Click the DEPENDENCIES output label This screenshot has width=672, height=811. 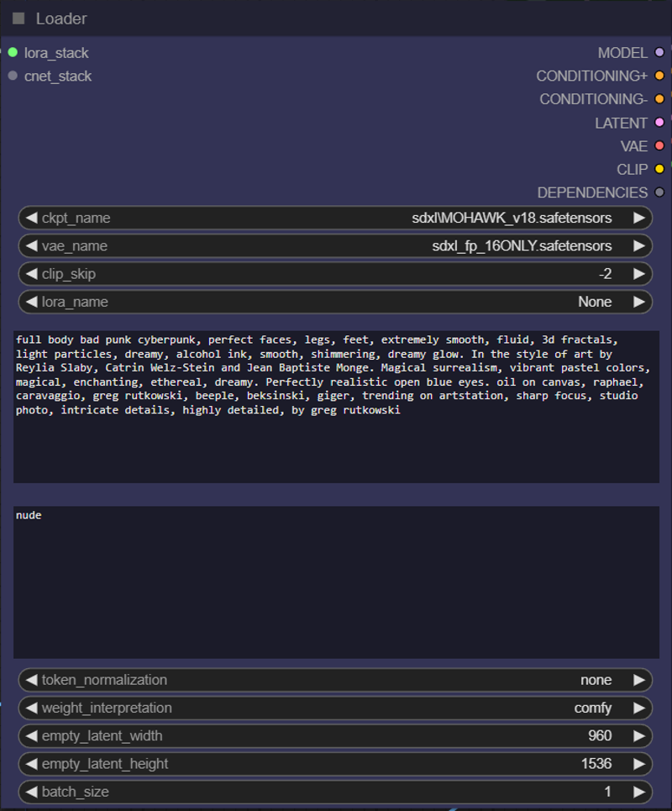point(592,193)
